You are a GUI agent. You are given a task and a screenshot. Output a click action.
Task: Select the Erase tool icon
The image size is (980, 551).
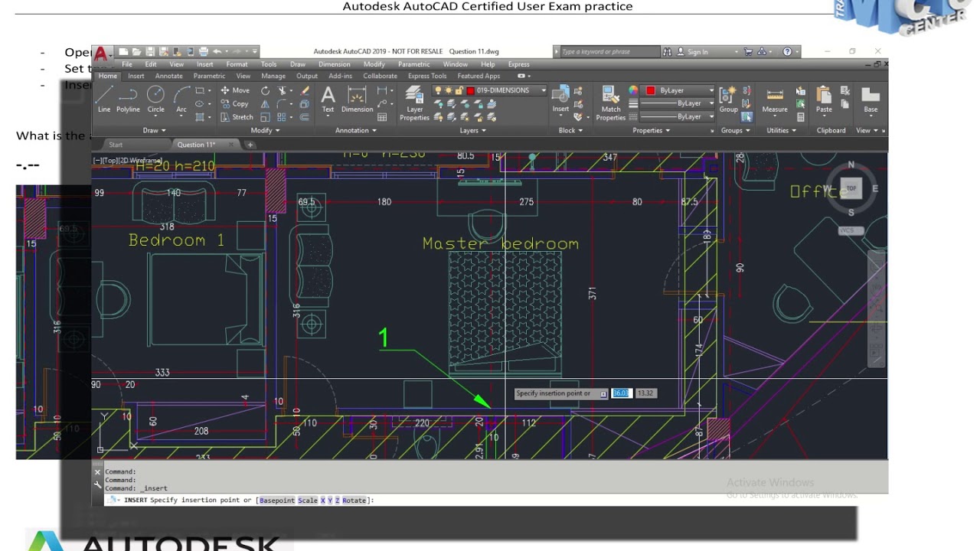coord(304,90)
